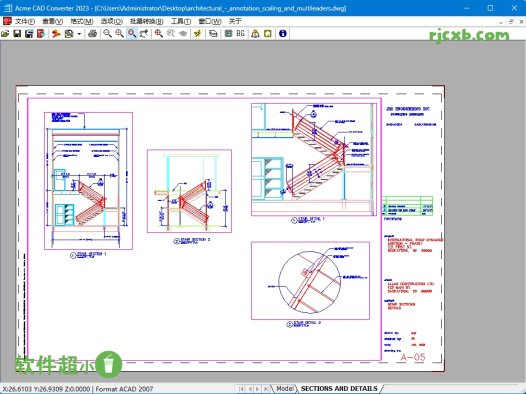The image size is (526, 394).
Task: Click the coordinates readout in status bar
Action: [x=46, y=389]
